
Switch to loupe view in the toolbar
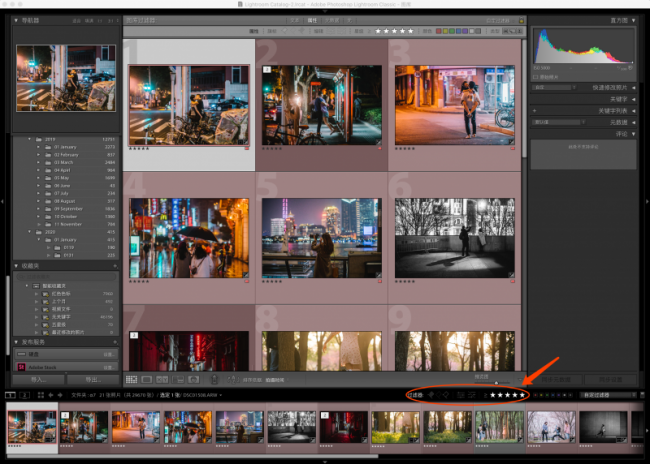(x=147, y=379)
